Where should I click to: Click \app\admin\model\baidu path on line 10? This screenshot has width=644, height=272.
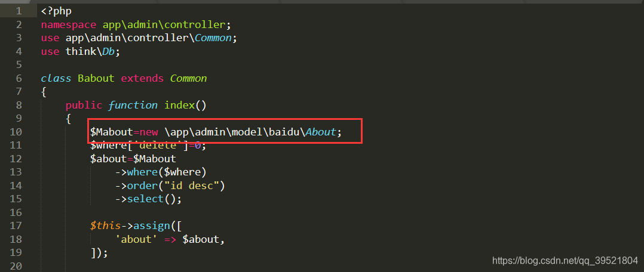pyautogui.click(x=234, y=132)
